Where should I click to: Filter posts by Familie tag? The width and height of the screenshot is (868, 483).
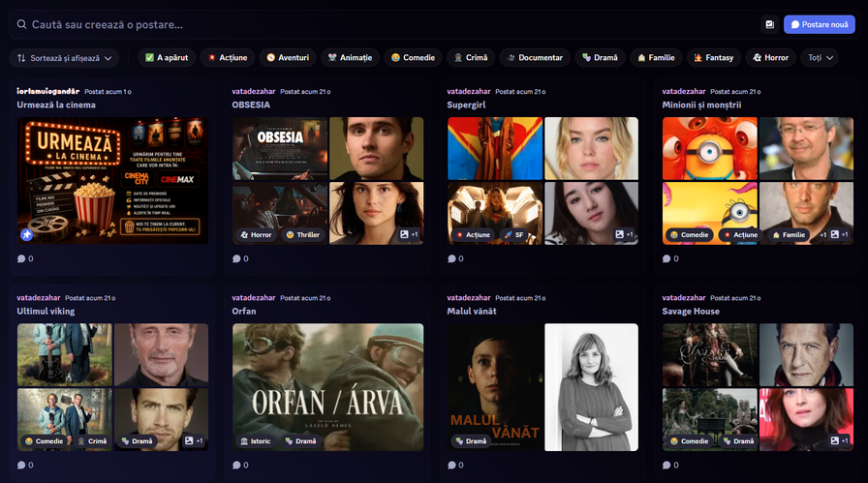(656, 57)
